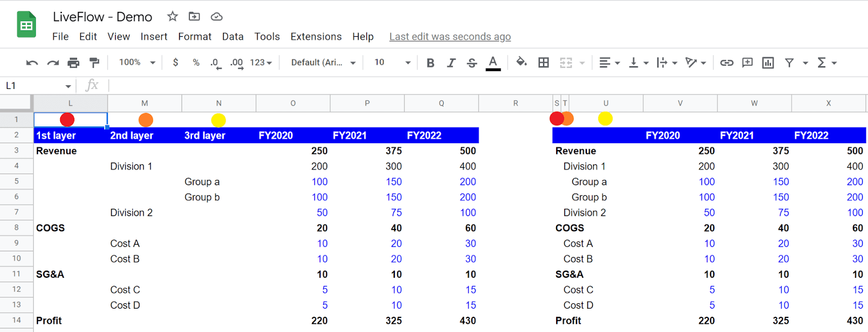868x332 pixels.
Task: Open merge cells dropdown arrow
Action: point(582,63)
